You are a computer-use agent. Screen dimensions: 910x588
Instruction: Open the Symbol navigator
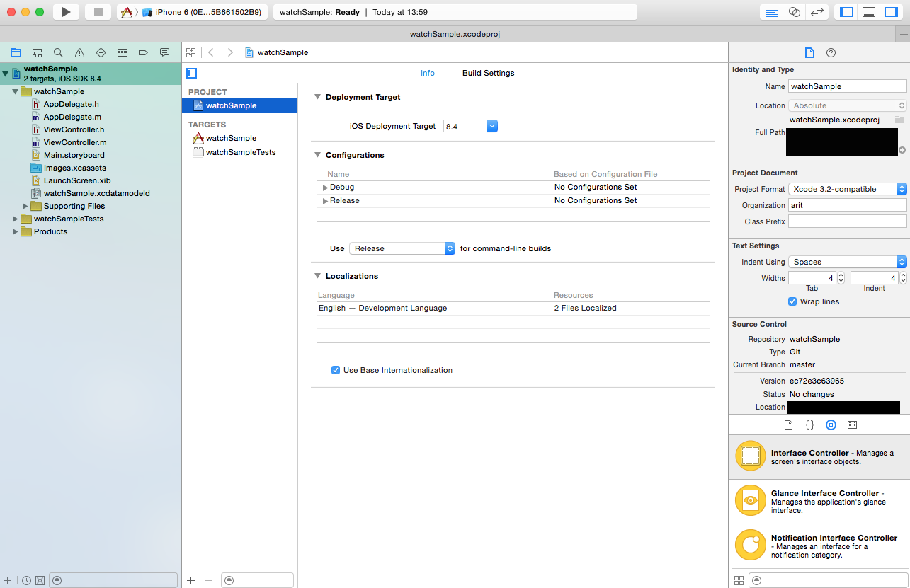(37, 52)
